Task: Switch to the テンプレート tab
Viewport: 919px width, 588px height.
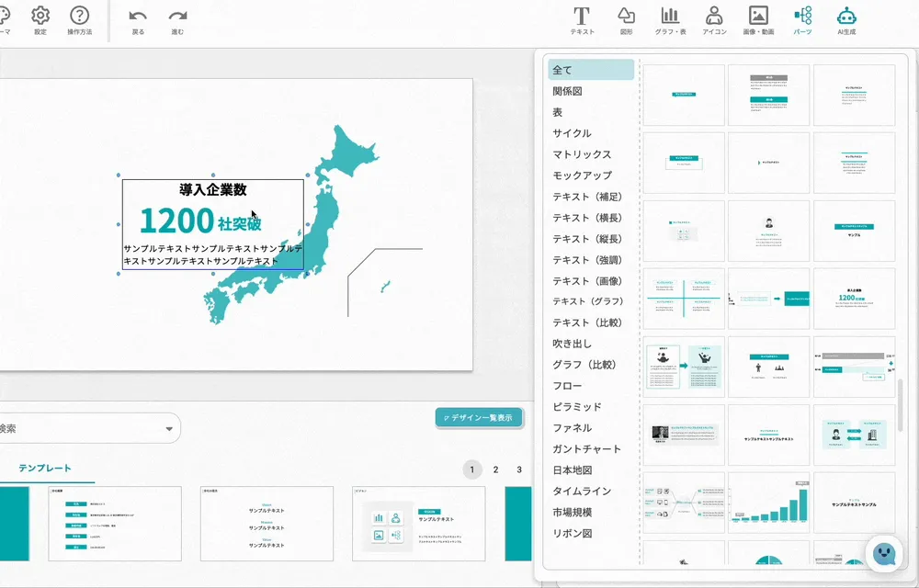Action: click(x=44, y=468)
